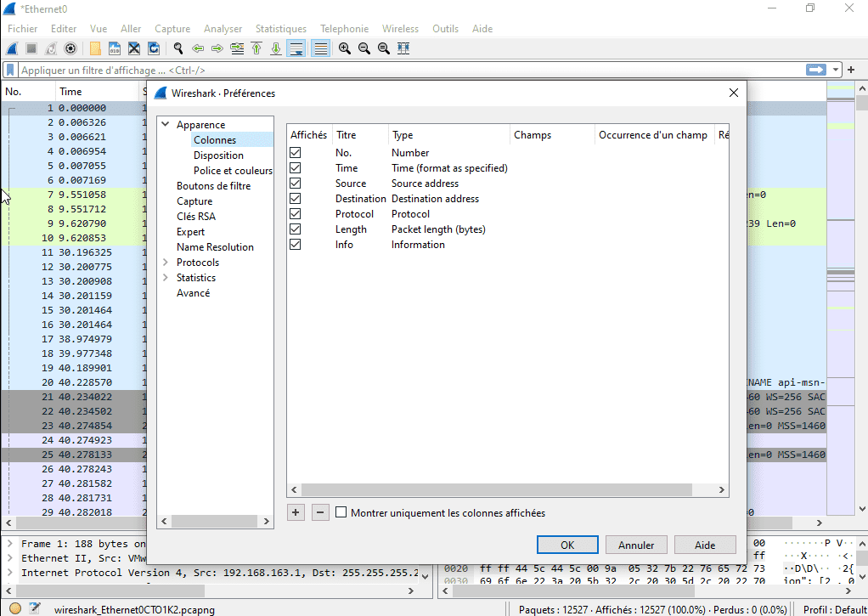Click the plus icon beside the display filter
This screenshot has height=616, width=868.
click(851, 70)
